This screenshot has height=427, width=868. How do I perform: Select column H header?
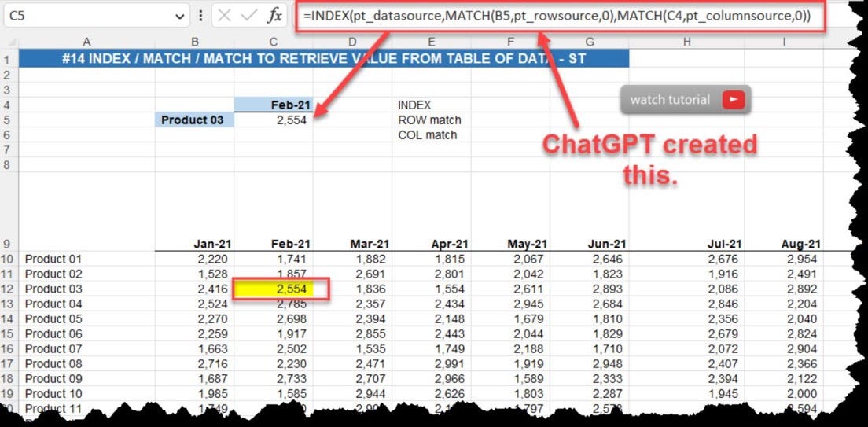[x=687, y=42]
